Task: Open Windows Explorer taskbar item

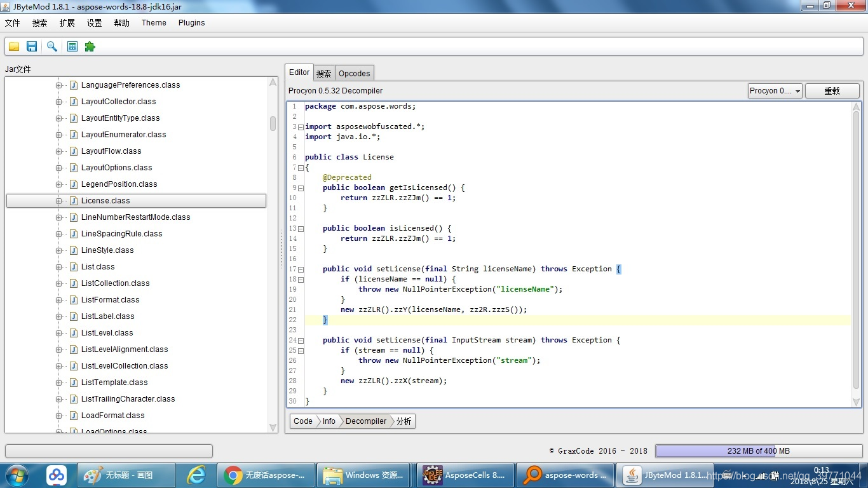Action: tap(365, 475)
